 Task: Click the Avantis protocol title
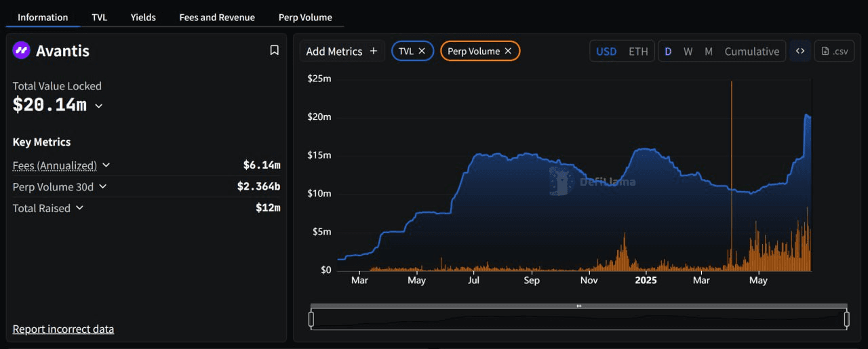pos(62,50)
